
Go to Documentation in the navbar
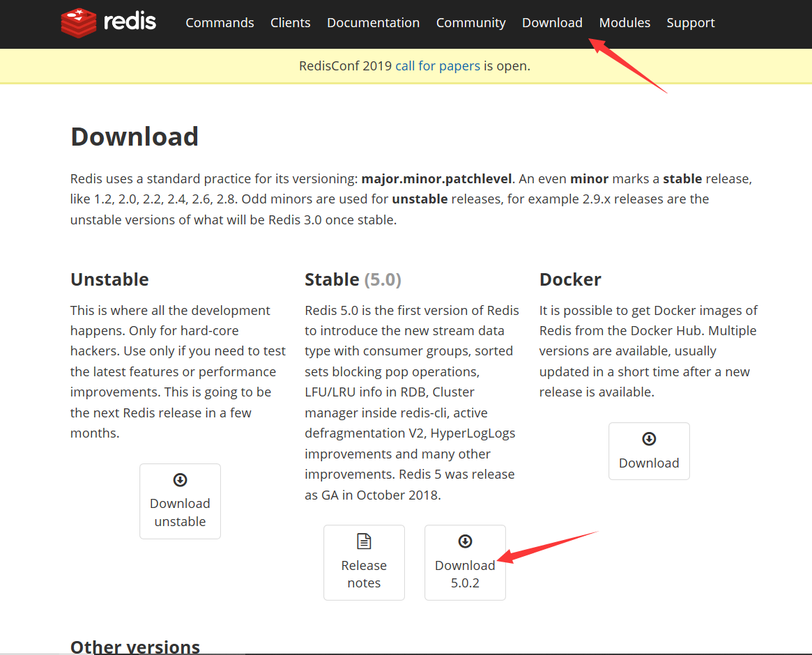(x=374, y=23)
